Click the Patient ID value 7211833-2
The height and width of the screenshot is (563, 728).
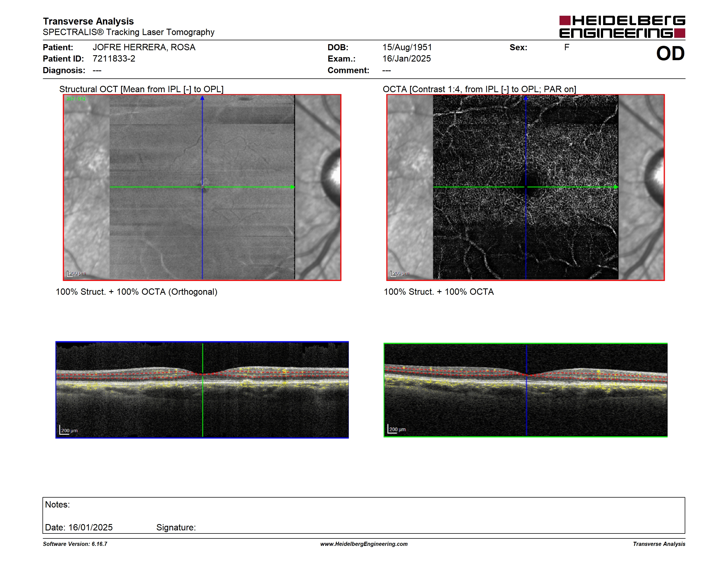[x=114, y=59]
